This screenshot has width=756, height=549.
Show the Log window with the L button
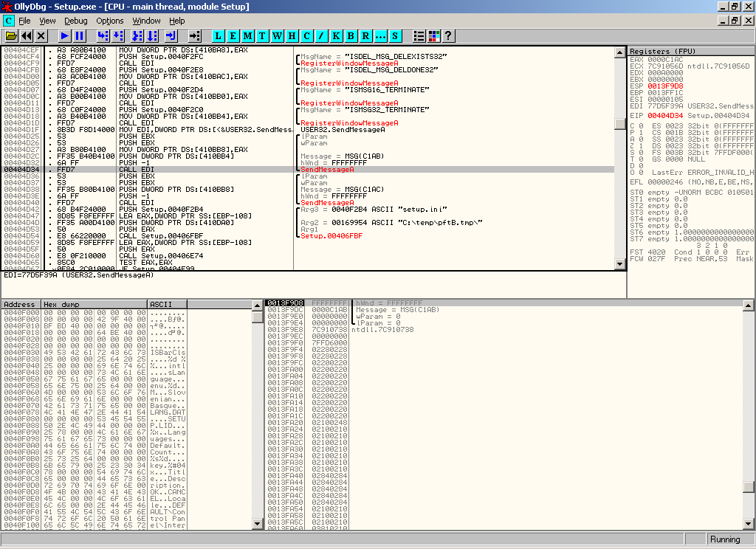click(219, 36)
